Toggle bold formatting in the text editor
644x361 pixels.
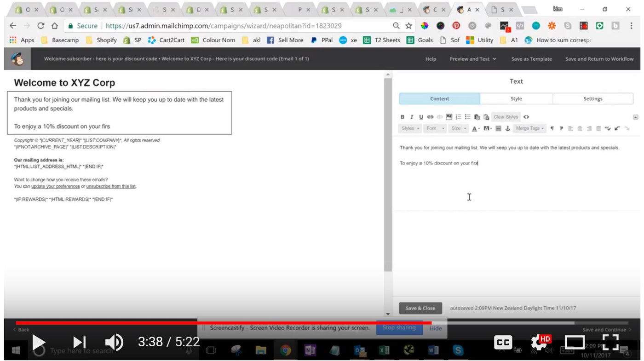tap(402, 117)
